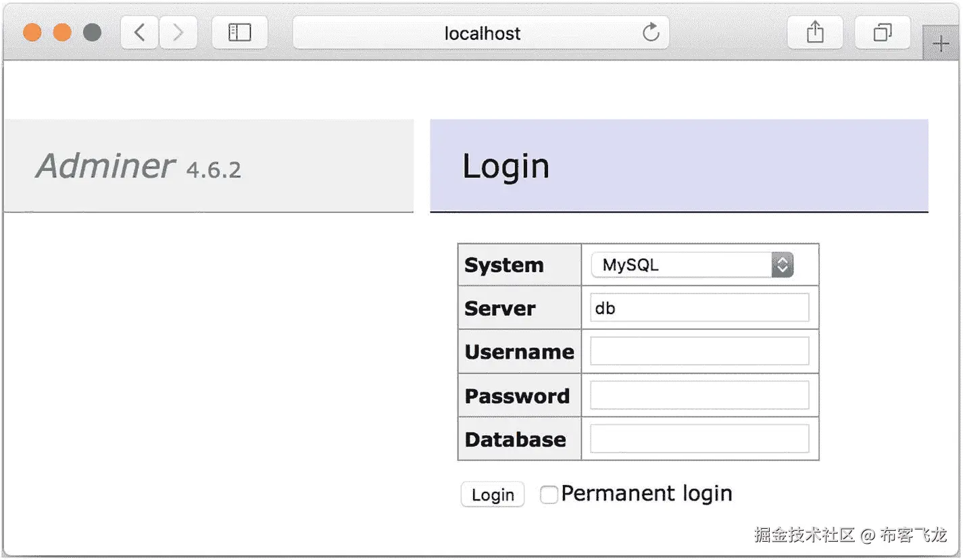This screenshot has height=560, width=963.
Task: Click the Database input field
Action: tap(699, 439)
